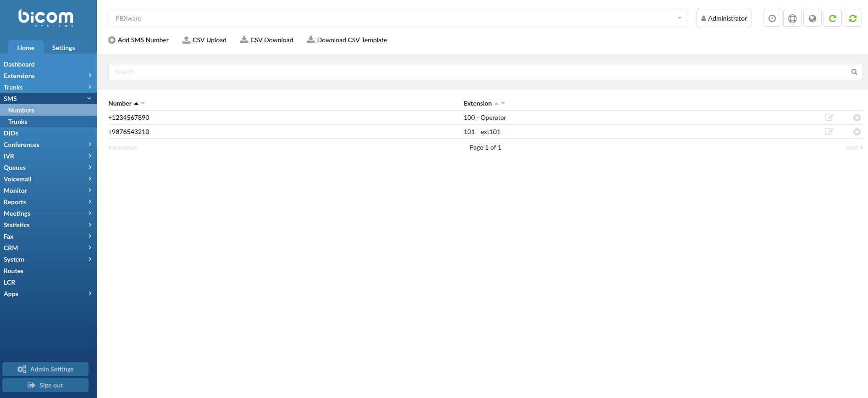Open Dashboard from the sidebar
Screen dimensions: 868x398
point(48,64)
